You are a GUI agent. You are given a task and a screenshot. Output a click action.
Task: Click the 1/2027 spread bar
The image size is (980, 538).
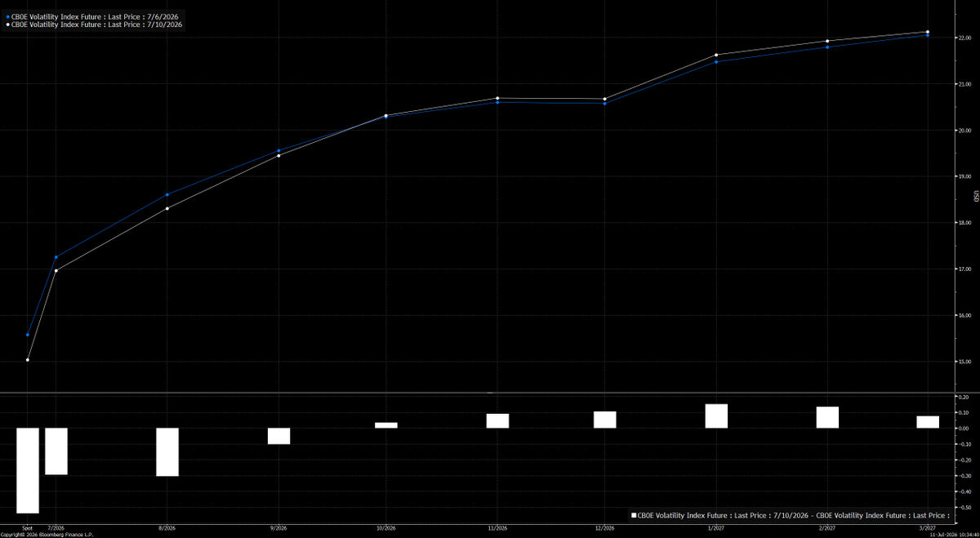point(716,416)
